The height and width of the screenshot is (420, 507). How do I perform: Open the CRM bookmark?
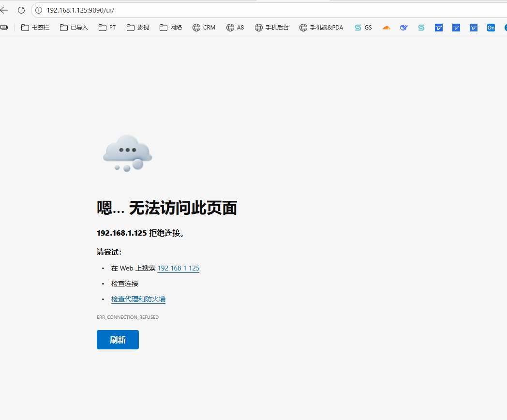204,28
